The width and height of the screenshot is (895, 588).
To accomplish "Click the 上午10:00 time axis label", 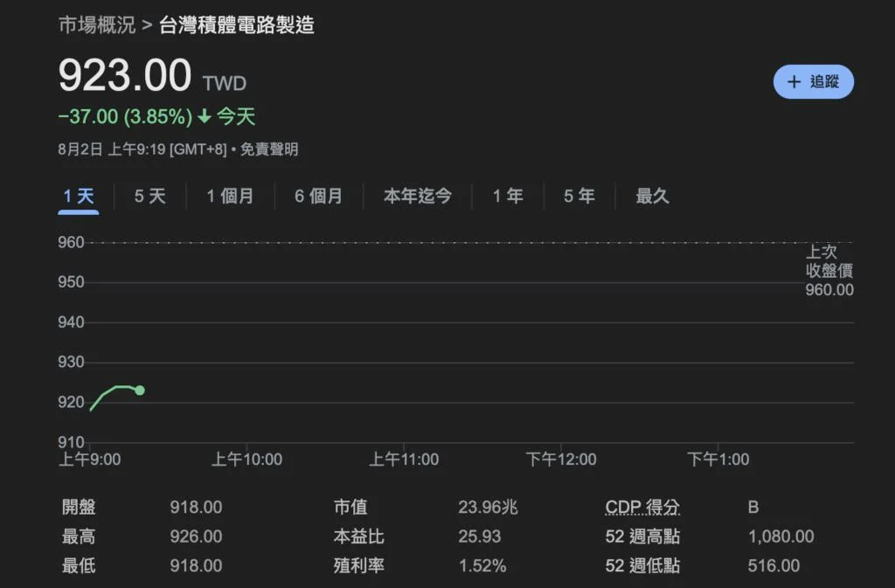I will click(247, 459).
